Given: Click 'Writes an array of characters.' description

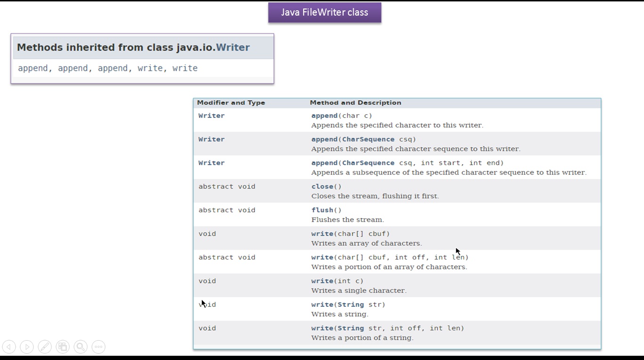Looking at the screenshot, I should tap(366, 243).
